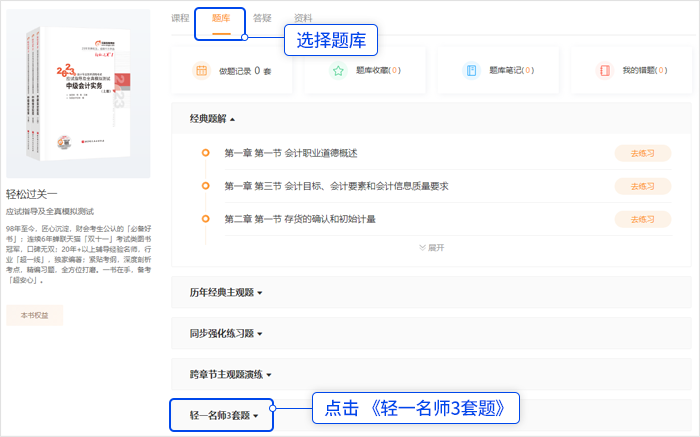Select the orange bullet for 第二章 第一节
Viewport: 700px width, 437px height.
pos(205,219)
